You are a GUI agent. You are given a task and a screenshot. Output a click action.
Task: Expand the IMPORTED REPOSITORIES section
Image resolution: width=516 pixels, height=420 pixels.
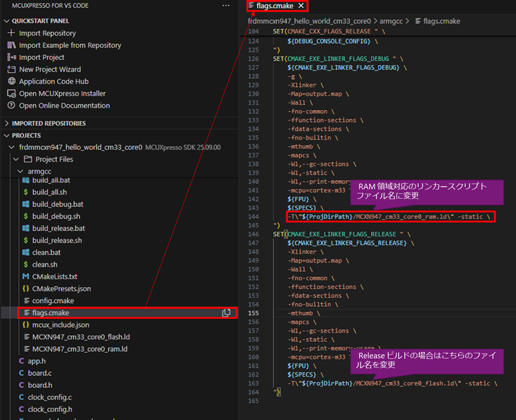coord(8,123)
